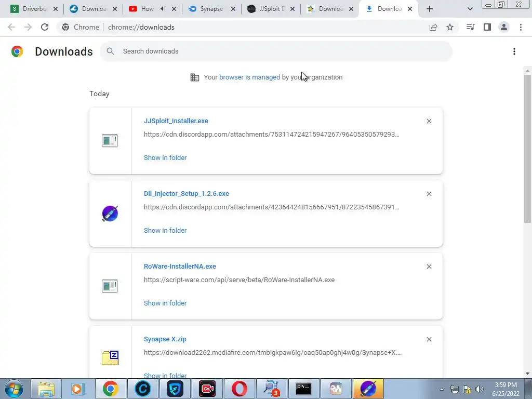Remove Dll_Injector_Setup_1.2.6.exe from the list
The image size is (532, 399).
click(429, 194)
